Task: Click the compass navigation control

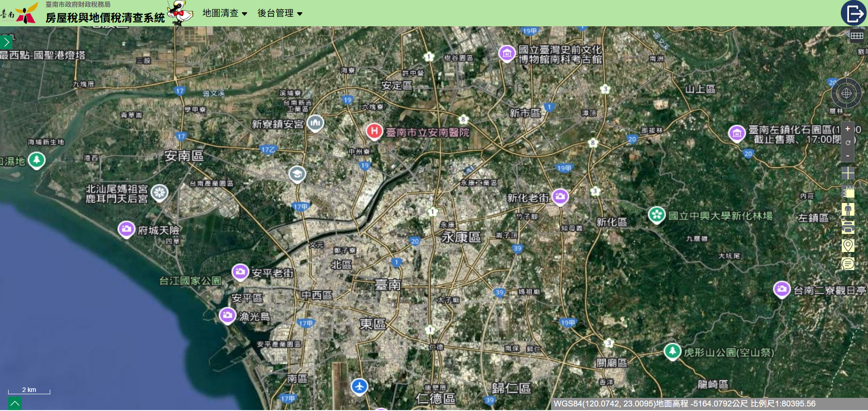Action: 846,93
